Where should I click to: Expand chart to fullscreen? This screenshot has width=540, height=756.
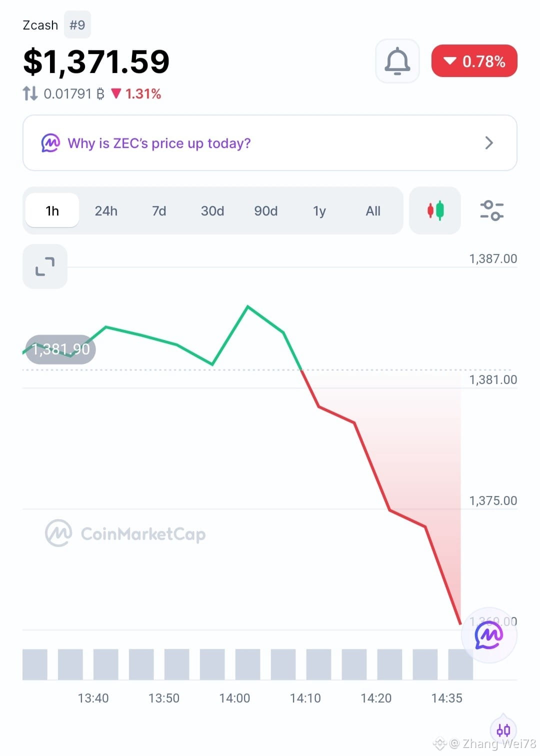point(45,266)
